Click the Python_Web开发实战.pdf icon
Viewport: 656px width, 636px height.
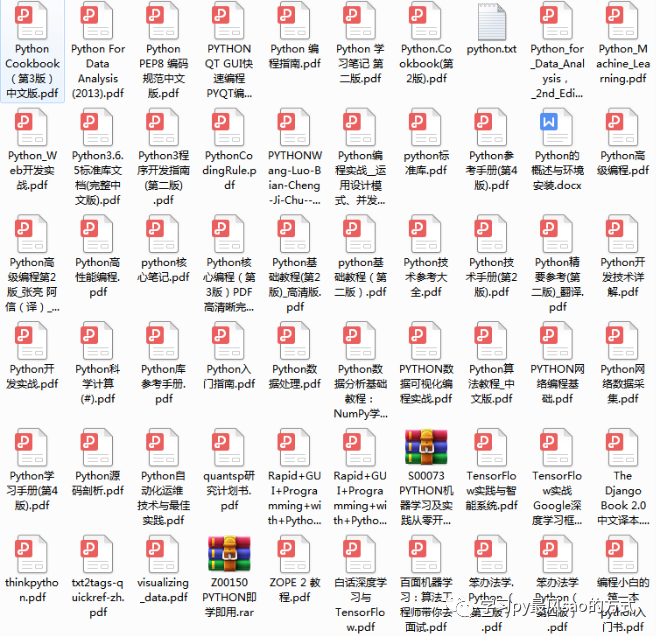click(x=32, y=127)
